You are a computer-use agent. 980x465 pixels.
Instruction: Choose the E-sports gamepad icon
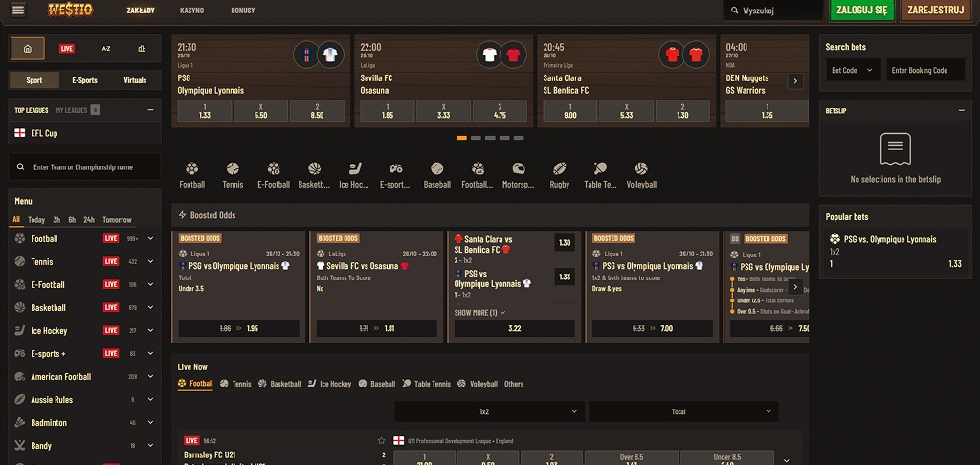(x=395, y=168)
